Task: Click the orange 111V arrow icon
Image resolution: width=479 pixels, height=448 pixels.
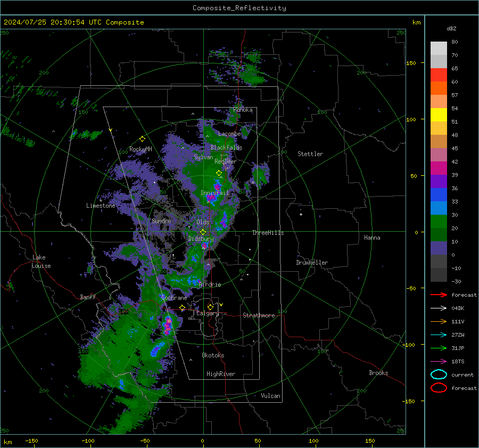Action: [x=439, y=321]
